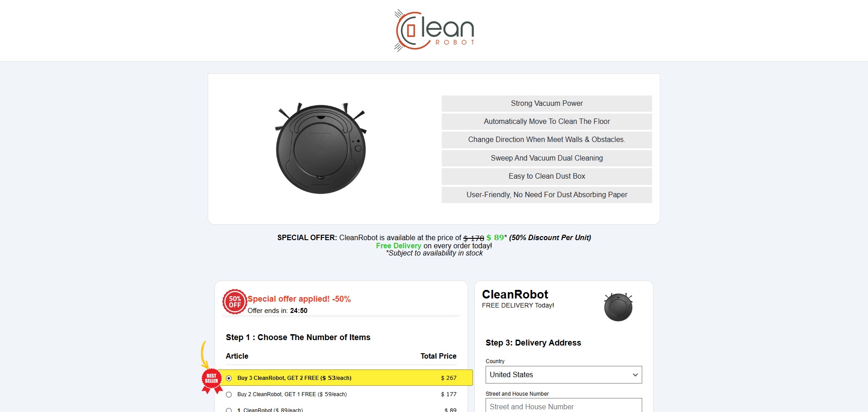Click the Easy to Clean Dust Box bar

coord(546,176)
